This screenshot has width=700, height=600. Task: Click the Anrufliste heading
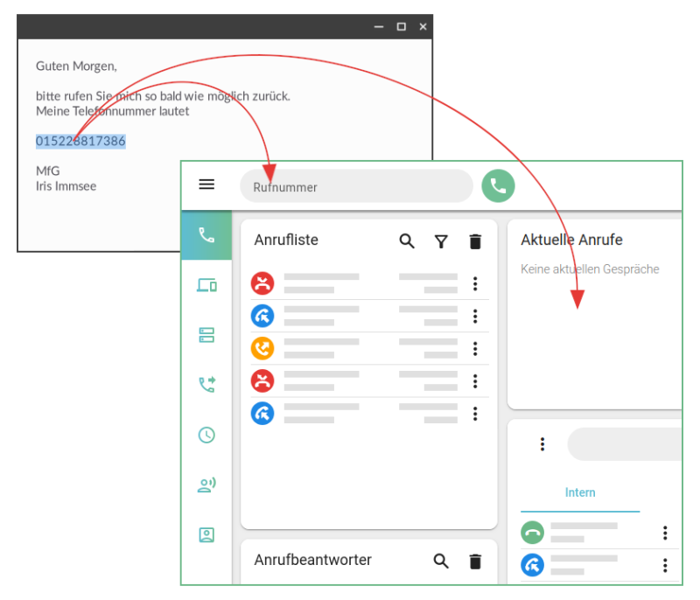coord(286,240)
